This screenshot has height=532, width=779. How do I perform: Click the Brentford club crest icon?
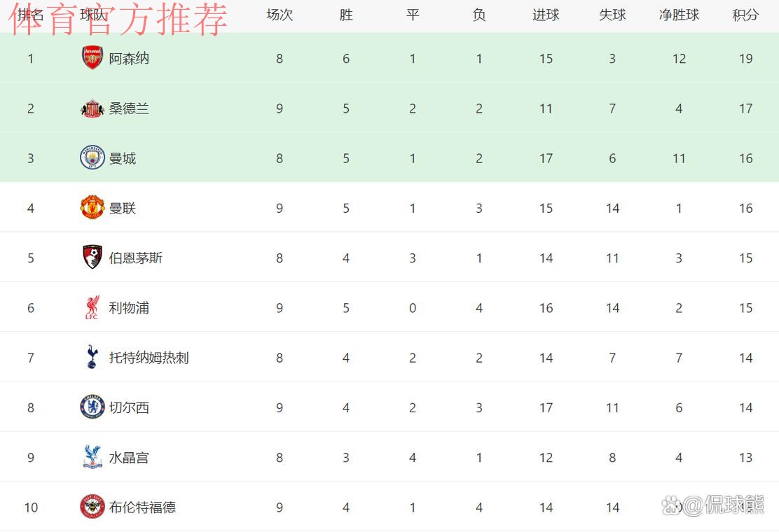[x=92, y=507]
